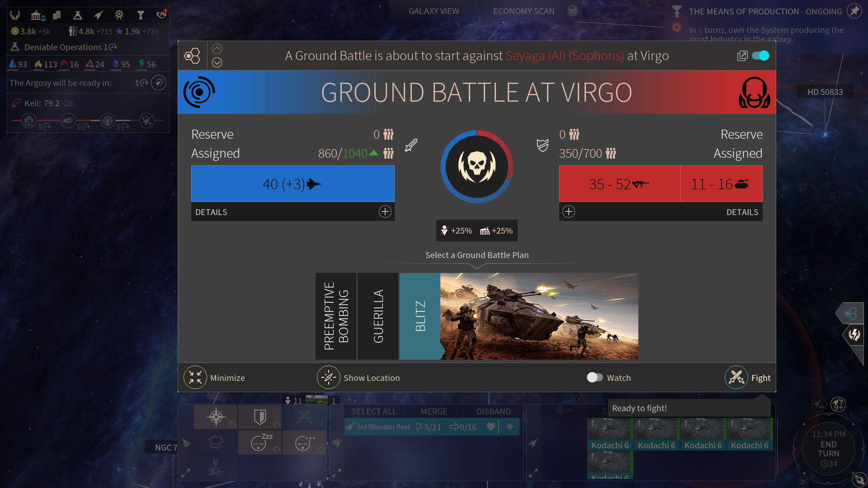Open the trophy victory icon in top bar
The width and height of the screenshot is (868, 488).
pyautogui.click(x=141, y=15)
